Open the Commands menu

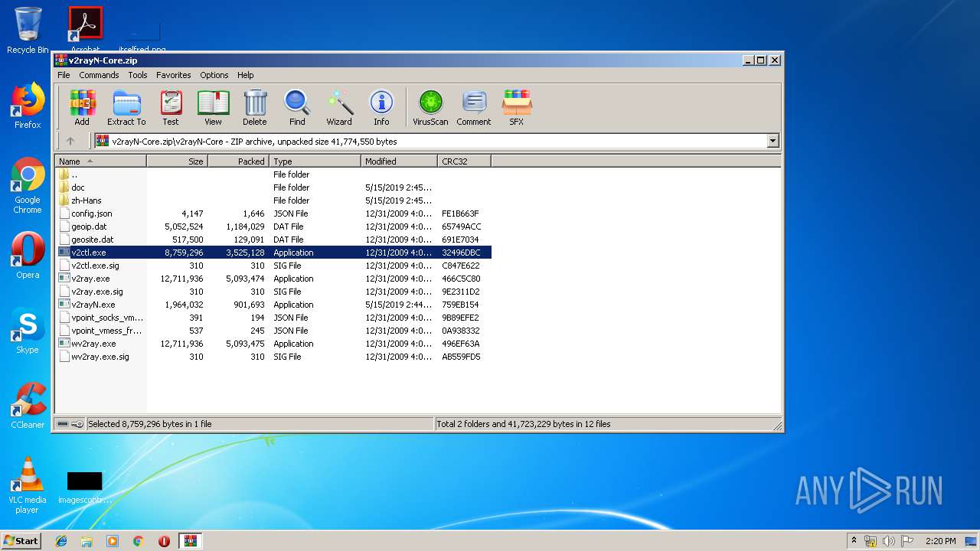(99, 75)
